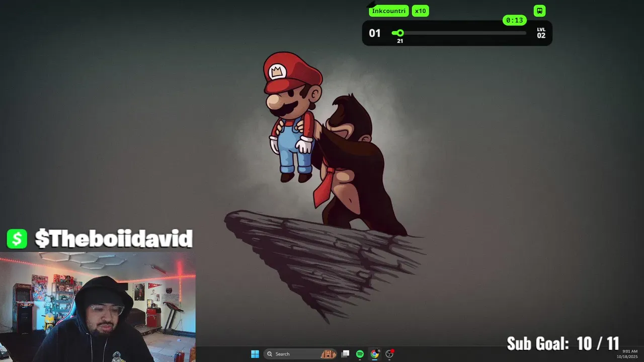Click the hype train progress bar knob
644x362 pixels.
point(400,33)
